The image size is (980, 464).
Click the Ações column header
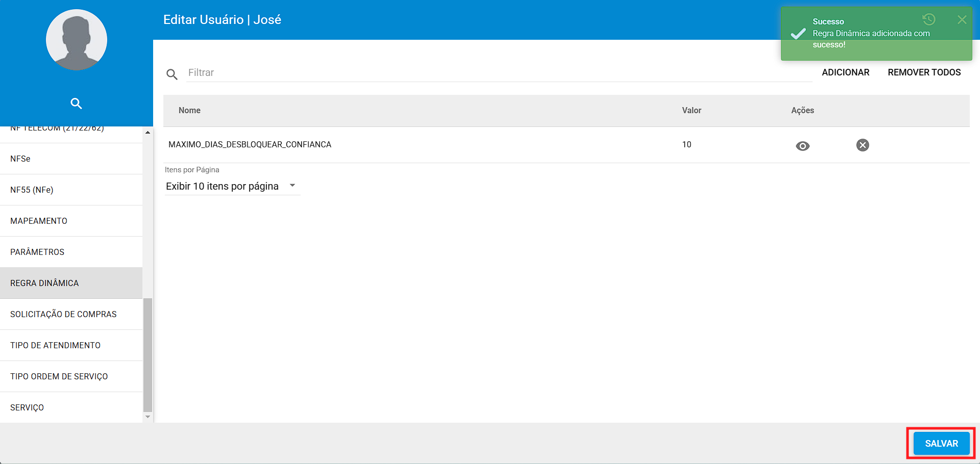click(x=802, y=110)
